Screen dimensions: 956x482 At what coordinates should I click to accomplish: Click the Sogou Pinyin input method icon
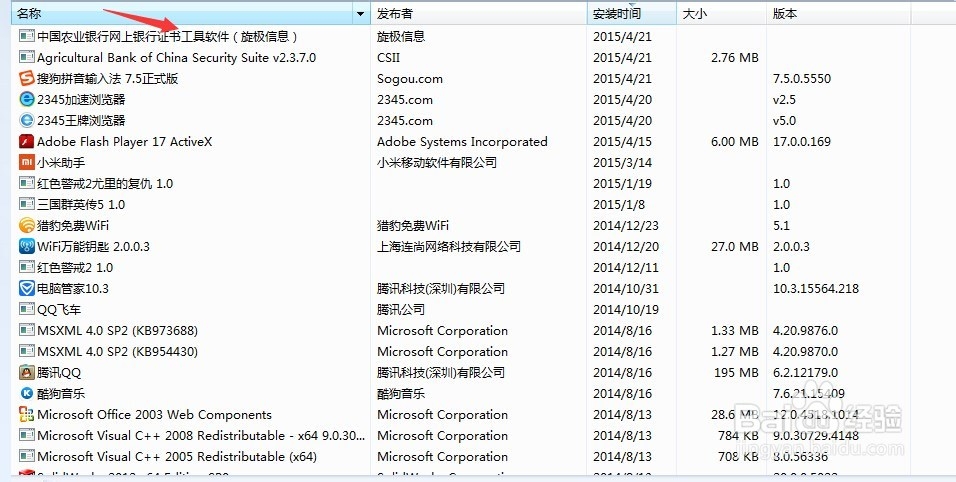[27, 79]
